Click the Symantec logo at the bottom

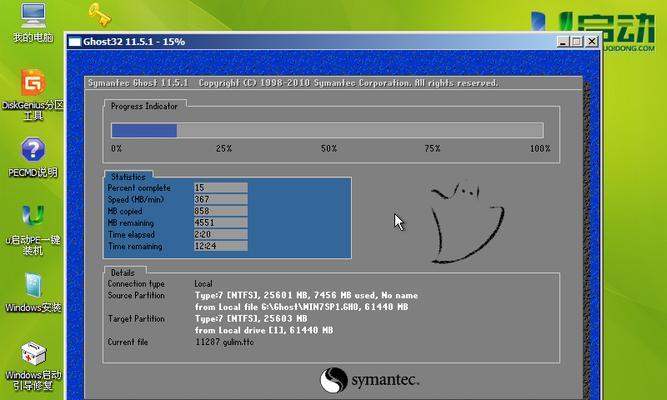point(369,380)
